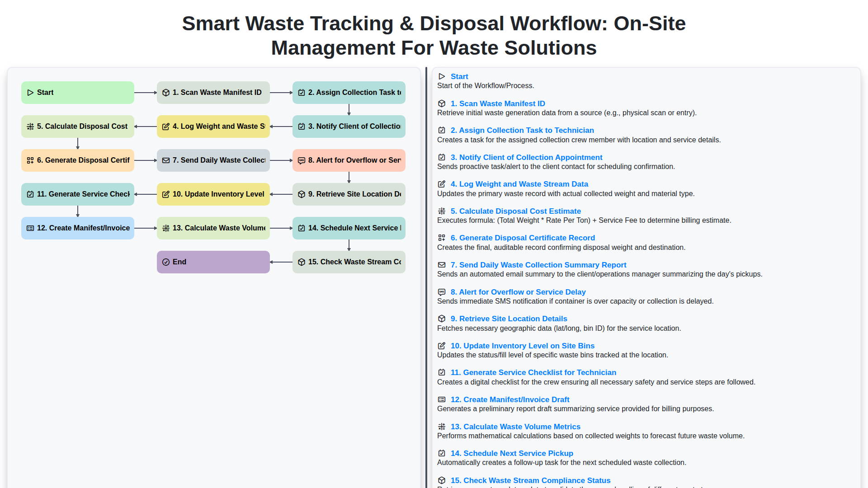Open the Notify Client of Collection Appointment link

(x=527, y=157)
